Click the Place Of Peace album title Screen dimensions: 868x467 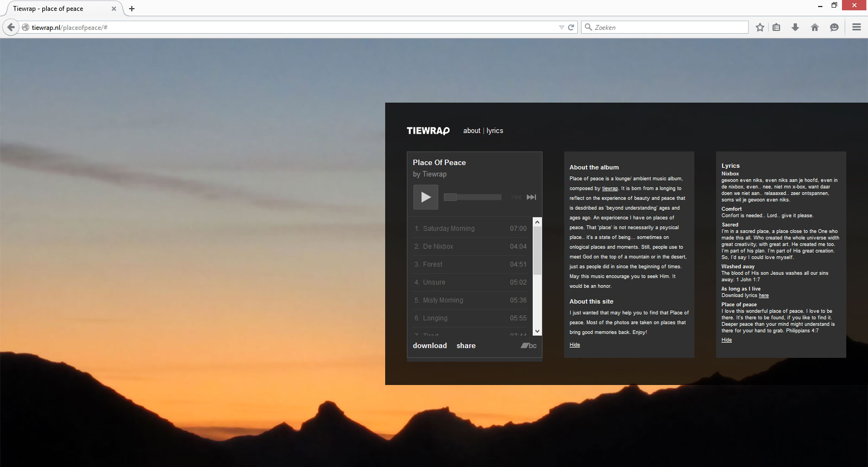[x=439, y=162]
